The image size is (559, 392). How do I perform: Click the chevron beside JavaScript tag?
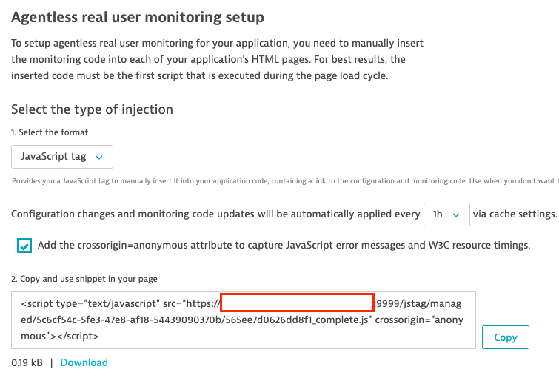tap(100, 157)
